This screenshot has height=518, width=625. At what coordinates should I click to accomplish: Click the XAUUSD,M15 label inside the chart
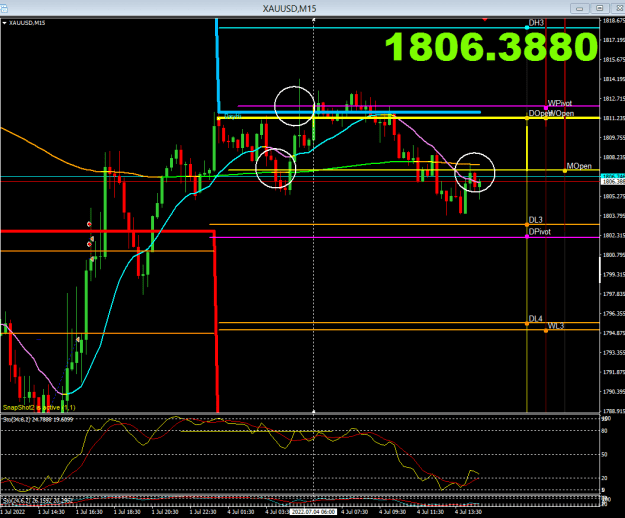(x=27, y=23)
